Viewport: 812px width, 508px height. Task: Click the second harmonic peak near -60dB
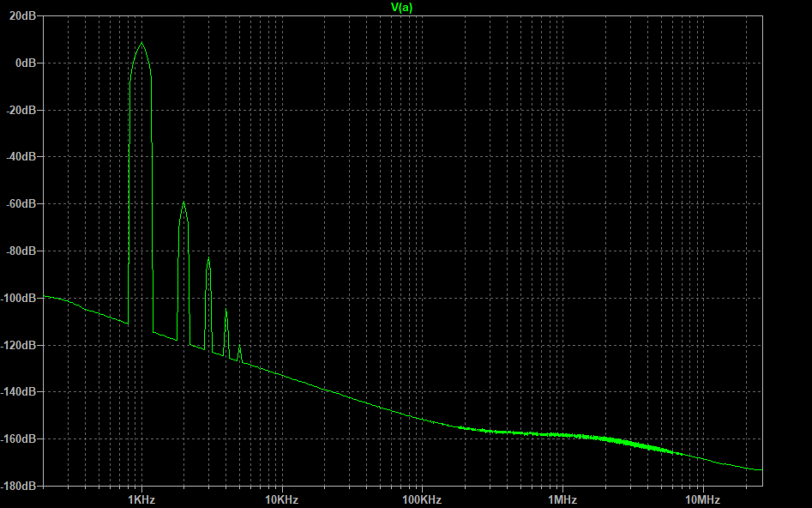(x=183, y=203)
